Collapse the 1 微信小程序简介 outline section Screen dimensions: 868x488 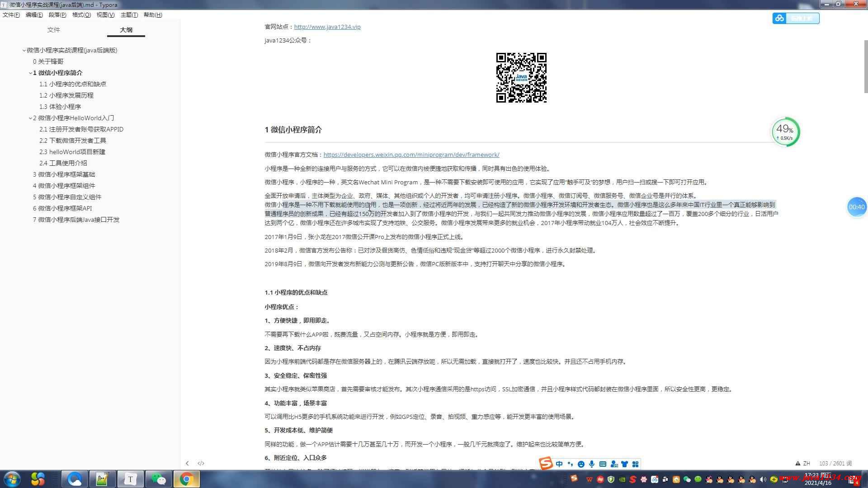tap(30, 73)
